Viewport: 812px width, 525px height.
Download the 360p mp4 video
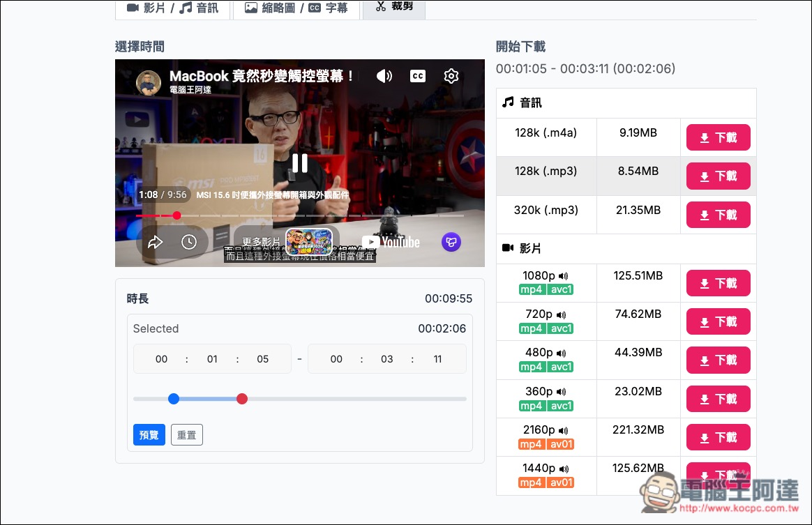pyautogui.click(x=719, y=399)
